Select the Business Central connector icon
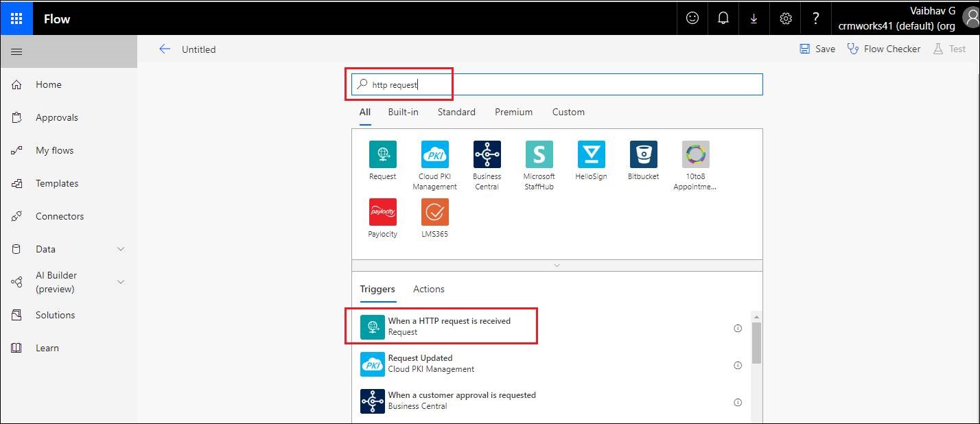The width and height of the screenshot is (980, 424). point(487,154)
